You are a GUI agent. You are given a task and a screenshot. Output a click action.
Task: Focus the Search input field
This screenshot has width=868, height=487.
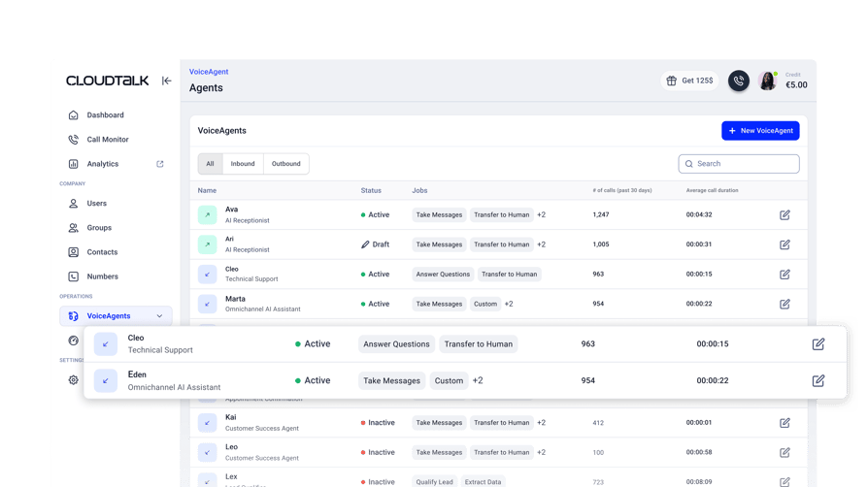[739, 164]
